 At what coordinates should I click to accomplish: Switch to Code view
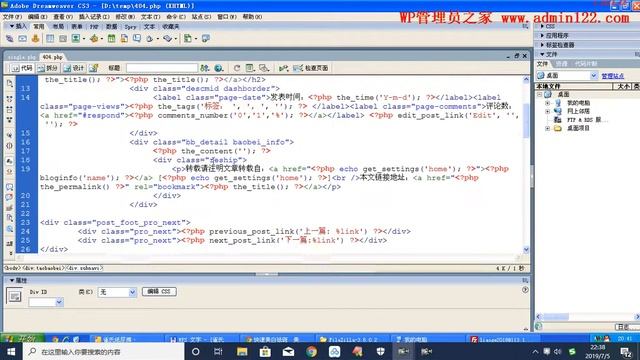click(22, 68)
